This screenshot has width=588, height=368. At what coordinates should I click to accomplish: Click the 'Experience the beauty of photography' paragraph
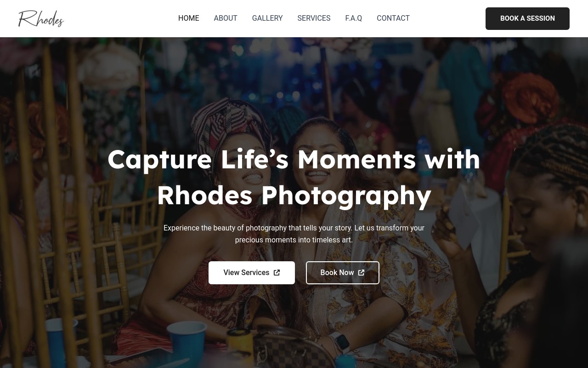pyautogui.click(x=294, y=234)
